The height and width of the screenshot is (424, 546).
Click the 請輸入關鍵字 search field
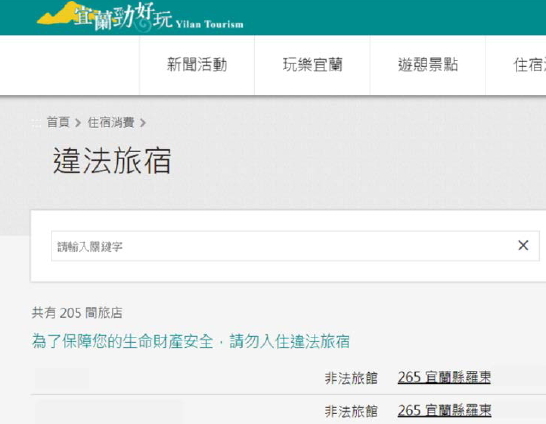295,246
